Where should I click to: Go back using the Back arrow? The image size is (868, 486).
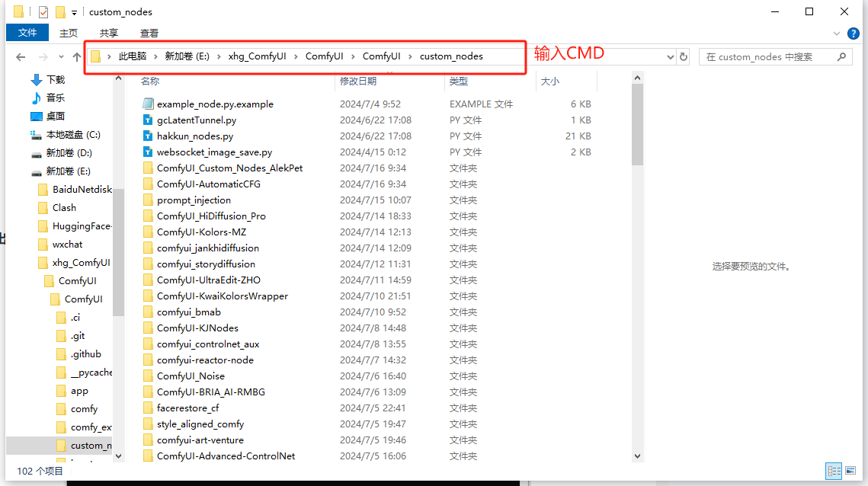point(21,57)
